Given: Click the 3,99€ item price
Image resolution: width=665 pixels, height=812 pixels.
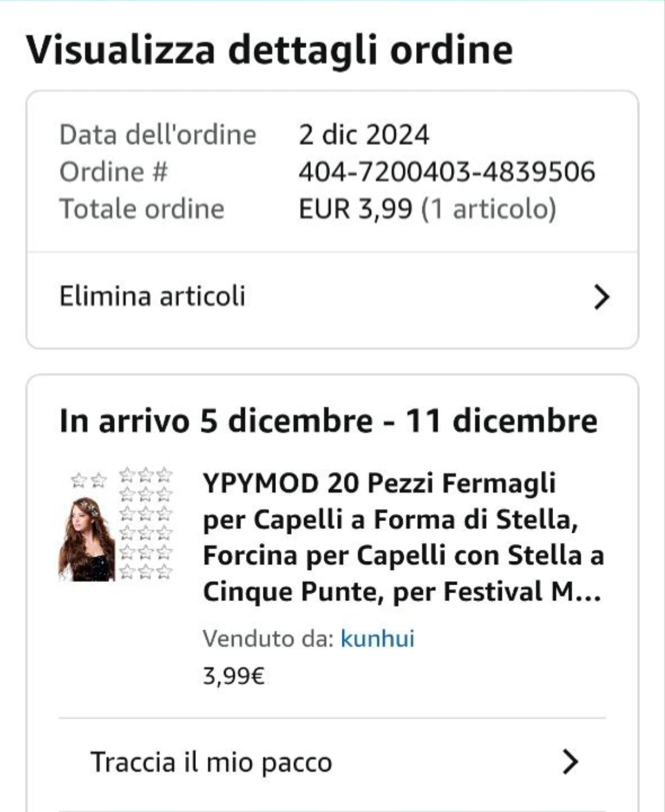Looking at the screenshot, I should pyautogui.click(x=234, y=676).
